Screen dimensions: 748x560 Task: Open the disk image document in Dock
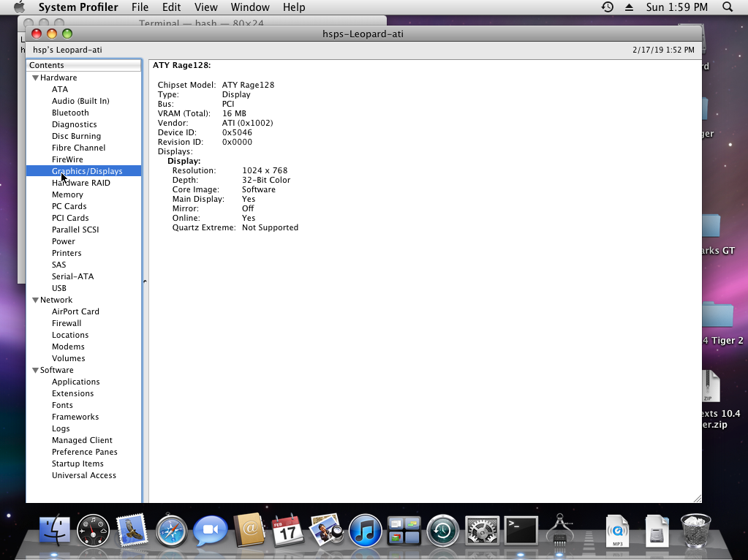point(657,531)
